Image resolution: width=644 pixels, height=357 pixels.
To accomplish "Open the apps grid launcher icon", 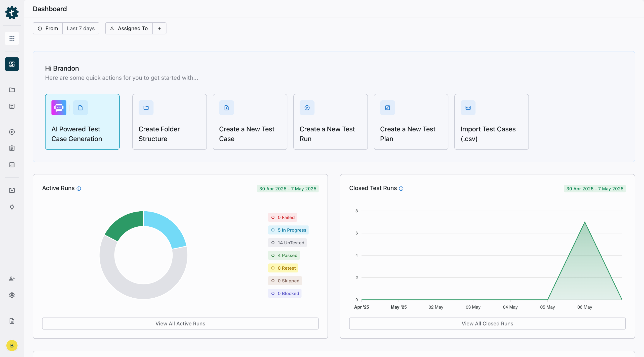I will click(12, 38).
